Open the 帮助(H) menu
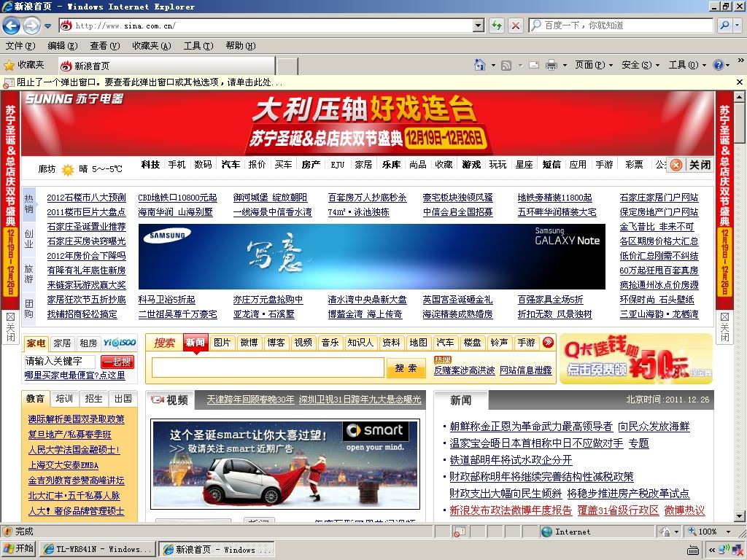747x560 pixels. (x=241, y=46)
